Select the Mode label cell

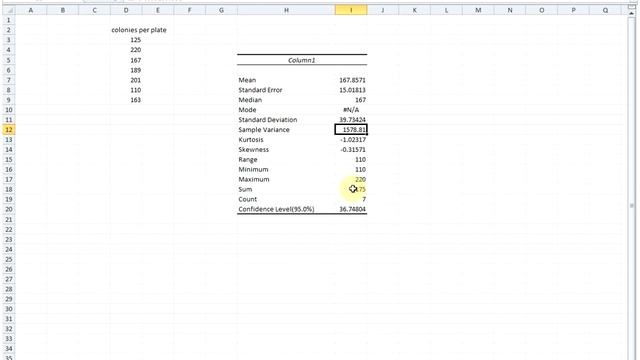[286, 110]
